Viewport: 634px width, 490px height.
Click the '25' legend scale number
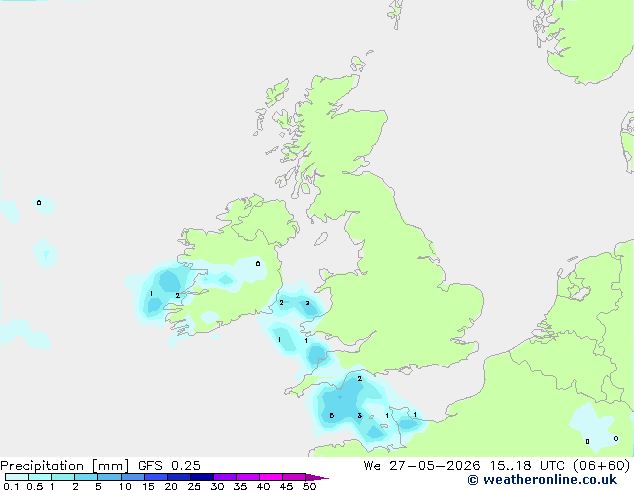tap(194, 486)
